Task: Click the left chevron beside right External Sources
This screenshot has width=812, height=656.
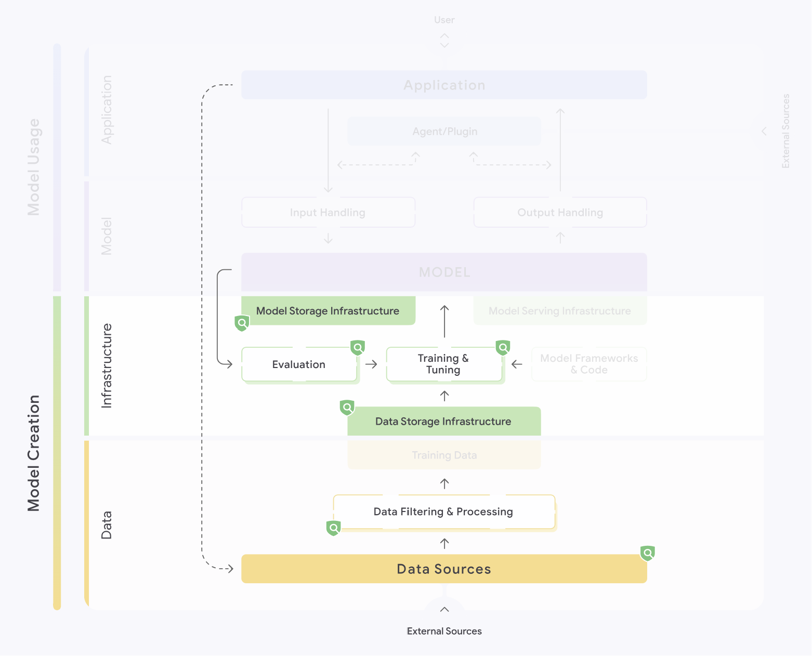Action: (764, 131)
